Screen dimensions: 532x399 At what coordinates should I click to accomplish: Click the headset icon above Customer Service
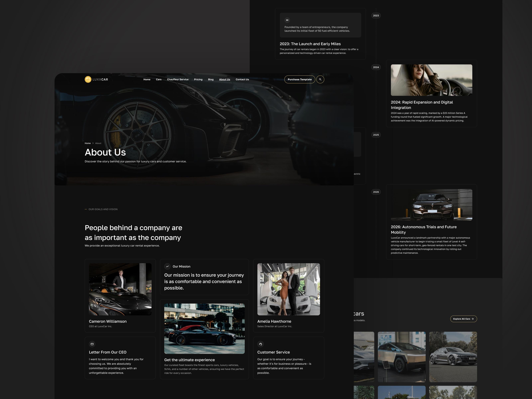click(x=261, y=344)
